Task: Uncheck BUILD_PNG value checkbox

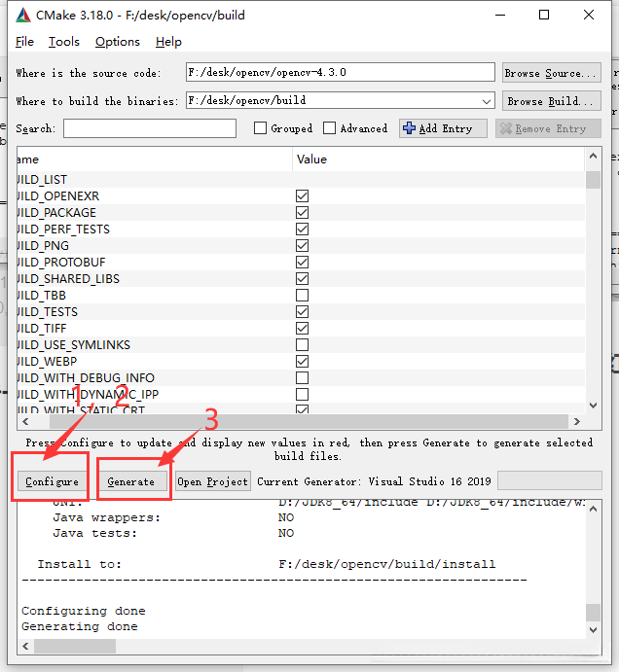Action: coord(302,246)
